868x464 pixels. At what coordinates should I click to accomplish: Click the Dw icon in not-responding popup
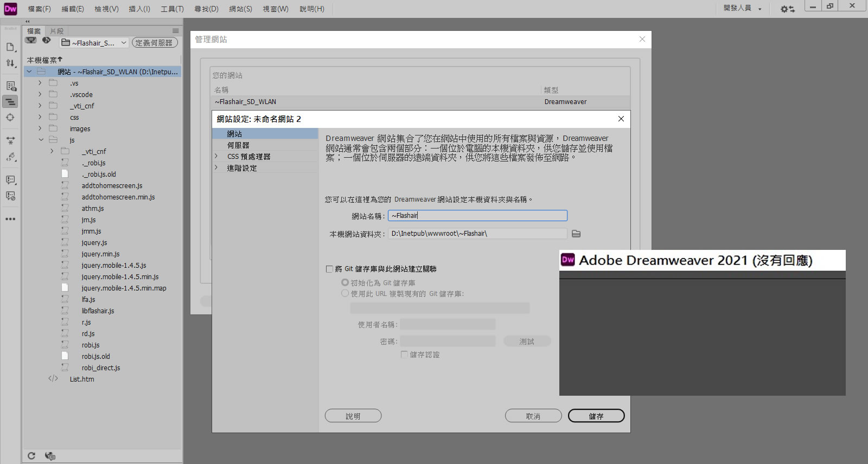(x=568, y=260)
